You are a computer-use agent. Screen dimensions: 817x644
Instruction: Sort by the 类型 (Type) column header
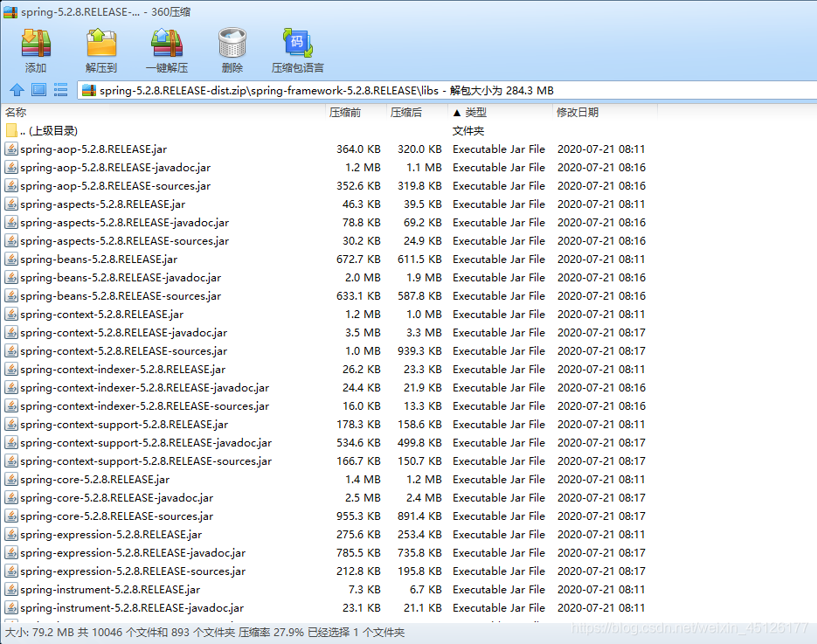(x=500, y=113)
